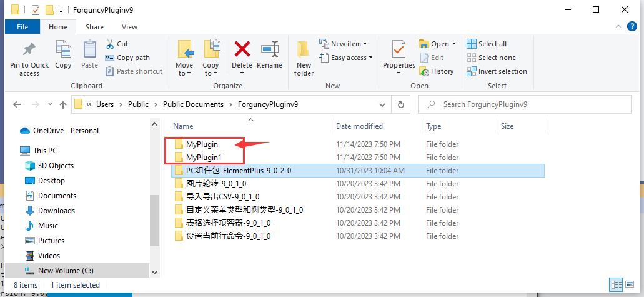Screen dimensions: 644x297
Task: Sort by the Size column header
Action: click(x=507, y=126)
